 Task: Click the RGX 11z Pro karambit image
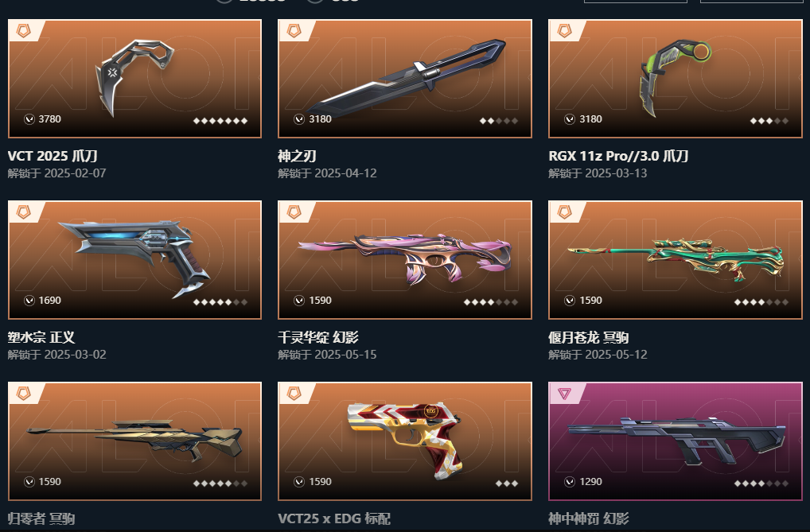(x=676, y=79)
